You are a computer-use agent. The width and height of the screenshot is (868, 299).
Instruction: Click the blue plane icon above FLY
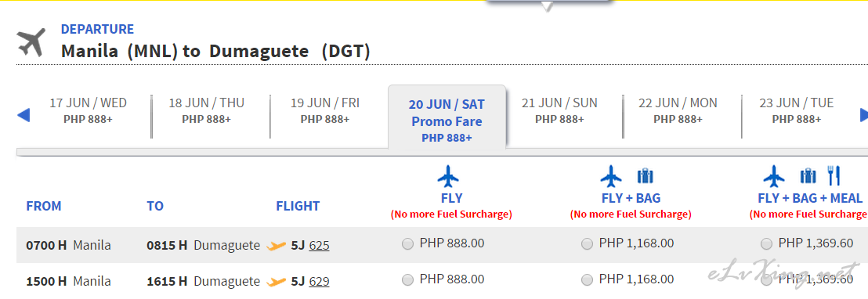tap(448, 177)
